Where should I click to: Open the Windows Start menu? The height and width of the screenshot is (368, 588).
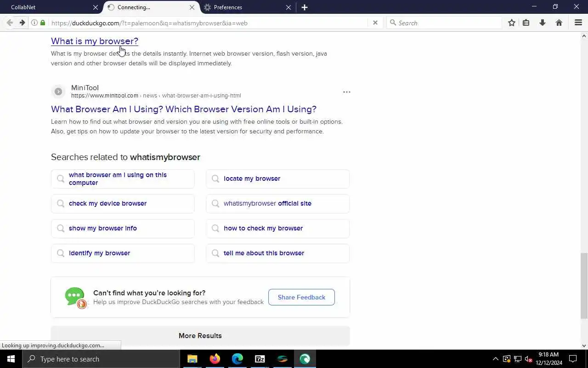point(11,359)
